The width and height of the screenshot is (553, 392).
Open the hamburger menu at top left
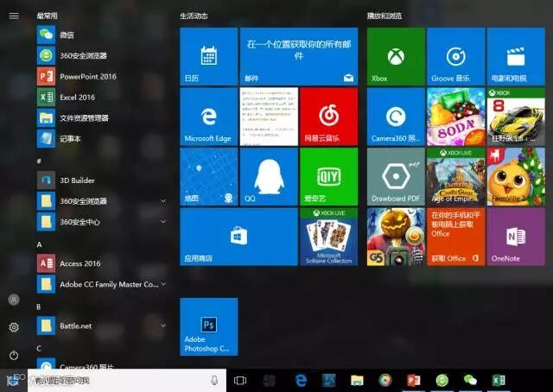(14, 16)
